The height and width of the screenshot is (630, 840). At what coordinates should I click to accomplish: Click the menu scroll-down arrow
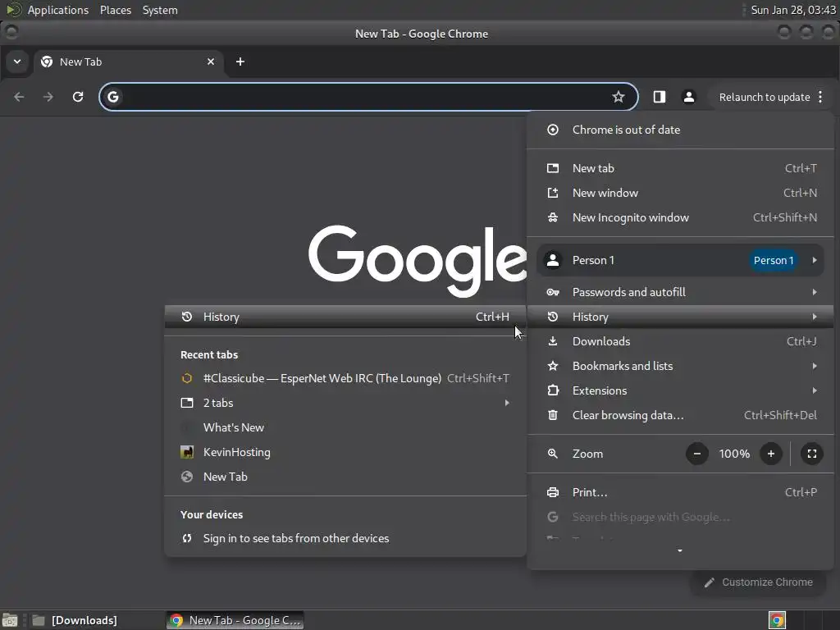point(680,550)
